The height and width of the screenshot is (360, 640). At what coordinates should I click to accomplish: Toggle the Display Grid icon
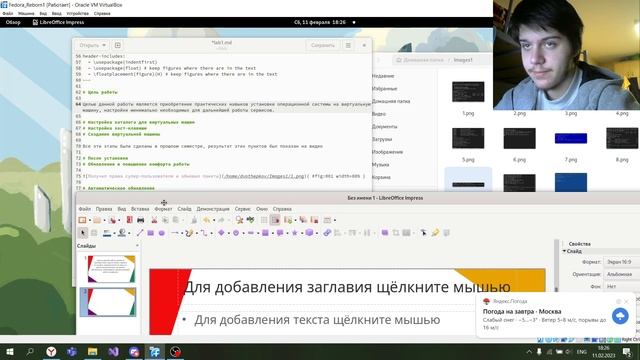[264, 220]
